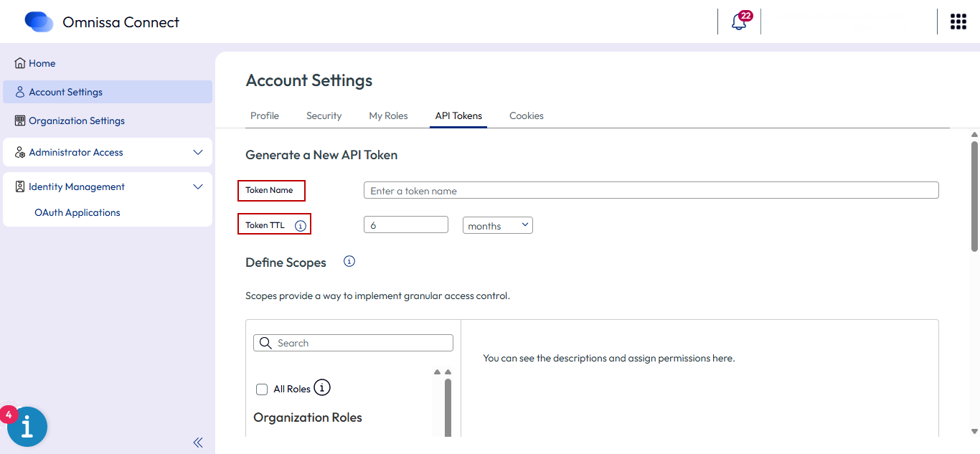Click the main page vertical scrollbar
980x454 pixels.
tap(974, 197)
